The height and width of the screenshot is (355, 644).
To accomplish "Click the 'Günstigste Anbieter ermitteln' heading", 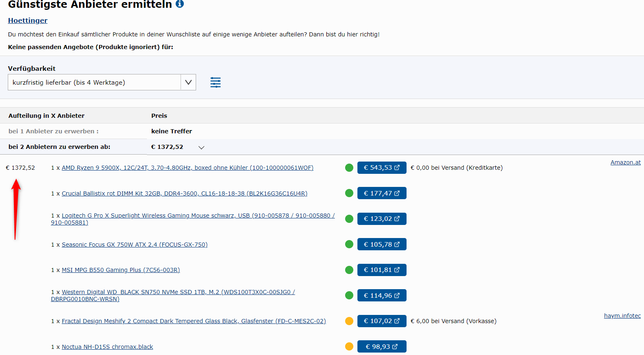I will point(90,4).
